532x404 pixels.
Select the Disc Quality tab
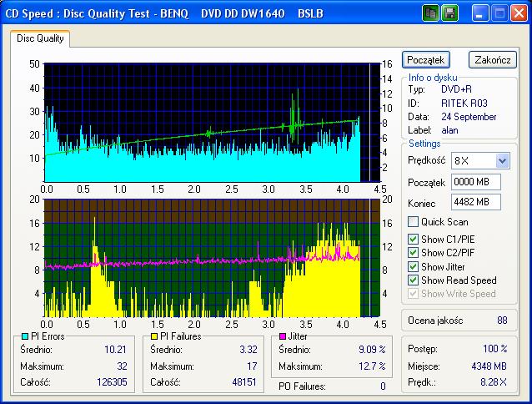coord(40,38)
